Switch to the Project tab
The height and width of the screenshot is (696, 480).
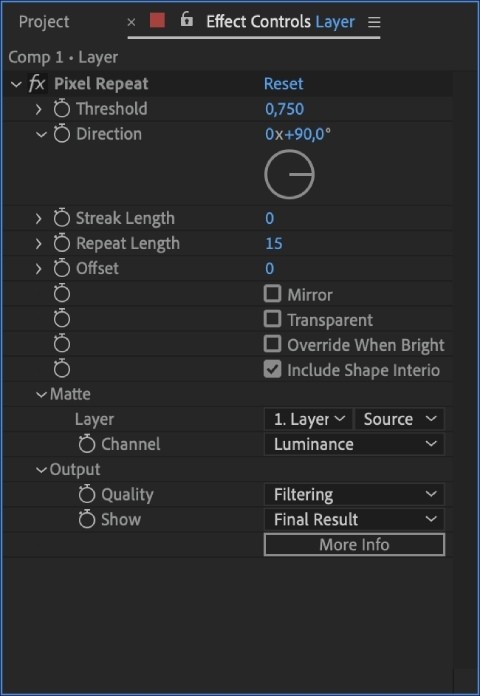coord(44,22)
